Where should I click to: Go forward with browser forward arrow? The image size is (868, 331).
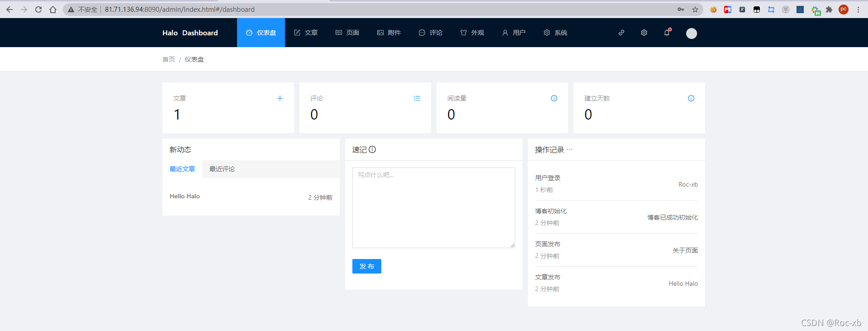coord(24,10)
